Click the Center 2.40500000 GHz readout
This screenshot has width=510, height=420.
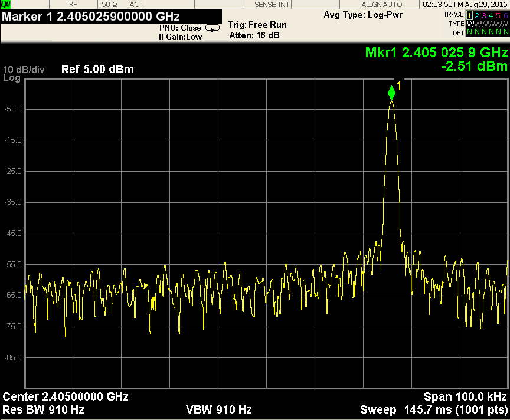(66, 396)
